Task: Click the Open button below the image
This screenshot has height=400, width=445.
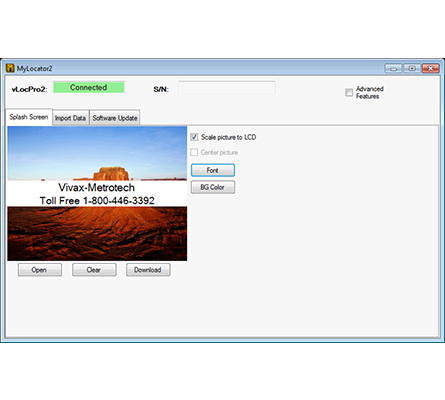Action: (40, 270)
